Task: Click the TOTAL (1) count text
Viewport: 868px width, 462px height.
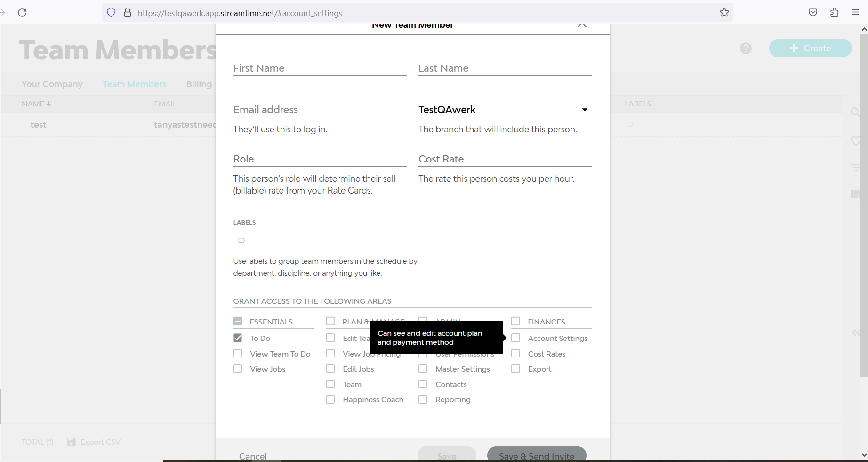Action: 38,442
